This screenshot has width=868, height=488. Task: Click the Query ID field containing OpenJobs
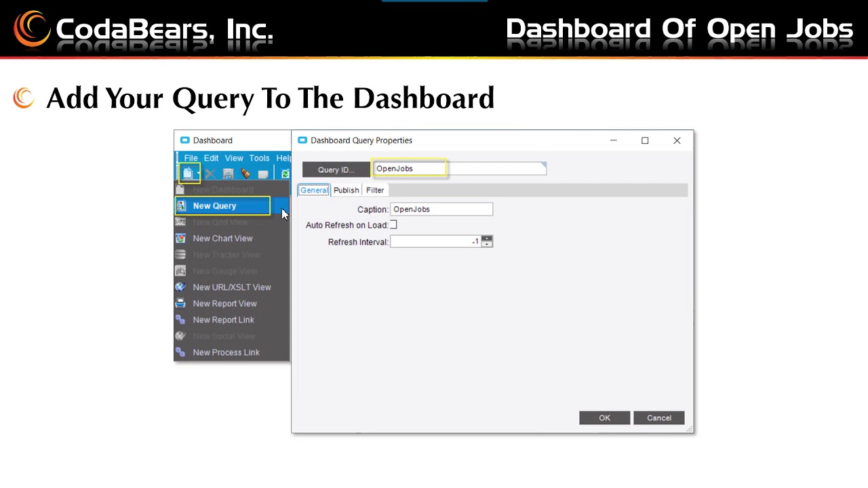(459, 169)
